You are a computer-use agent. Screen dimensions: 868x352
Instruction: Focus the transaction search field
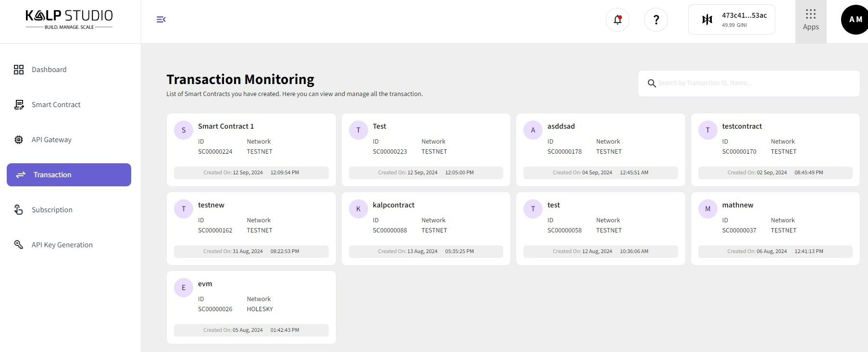pos(755,84)
